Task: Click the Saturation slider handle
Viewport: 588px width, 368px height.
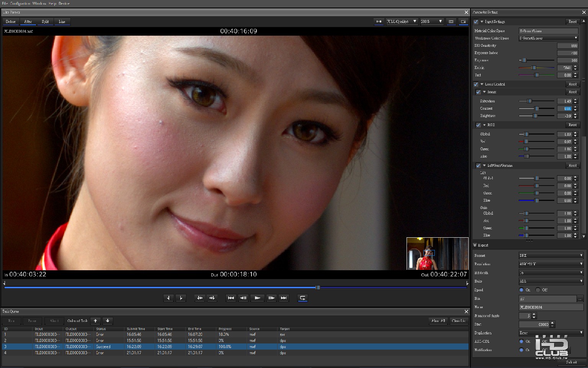Action: tap(529, 101)
